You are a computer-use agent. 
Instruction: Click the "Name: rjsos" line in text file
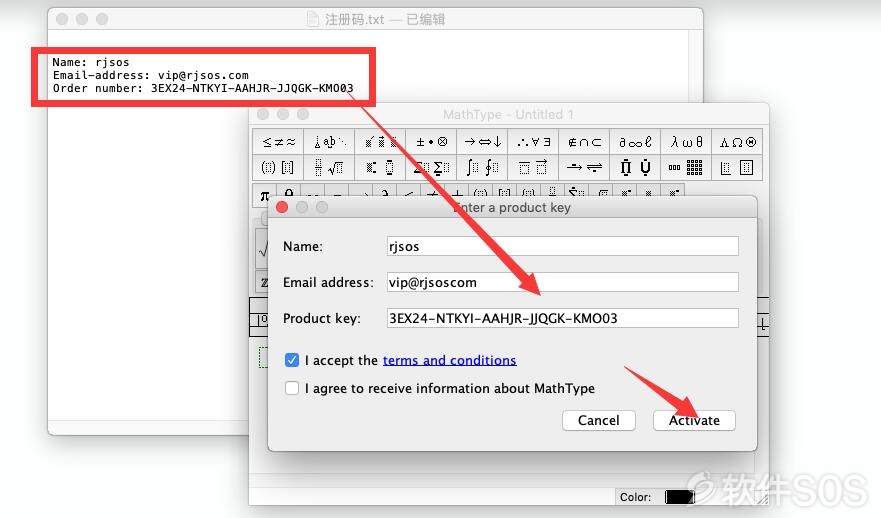point(91,62)
